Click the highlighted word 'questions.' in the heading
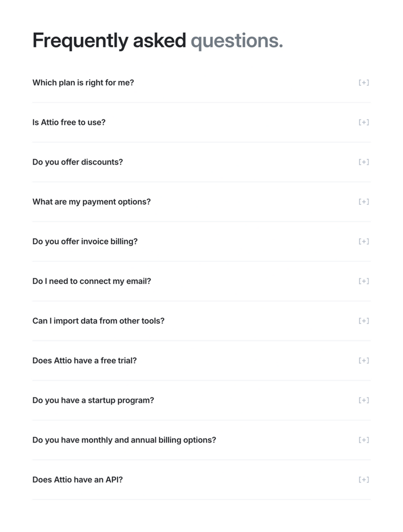The image size is (403, 532). point(237,40)
